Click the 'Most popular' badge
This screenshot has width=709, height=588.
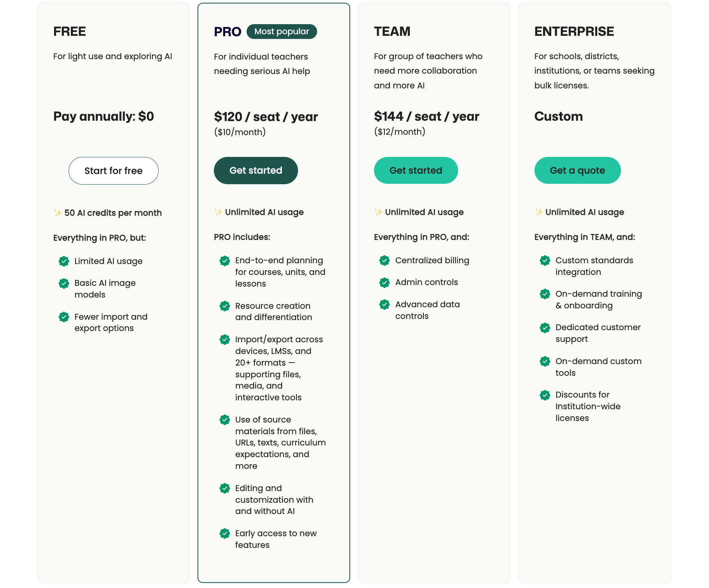[282, 32]
